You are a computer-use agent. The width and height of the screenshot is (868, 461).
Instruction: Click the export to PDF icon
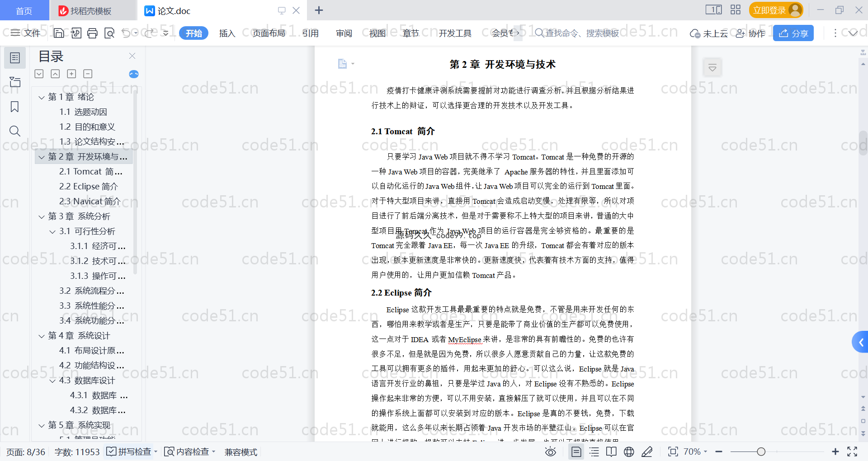point(76,33)
